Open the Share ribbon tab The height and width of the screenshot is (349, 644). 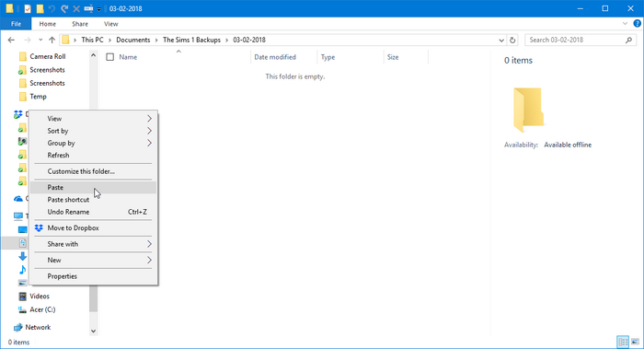point(80,24)
